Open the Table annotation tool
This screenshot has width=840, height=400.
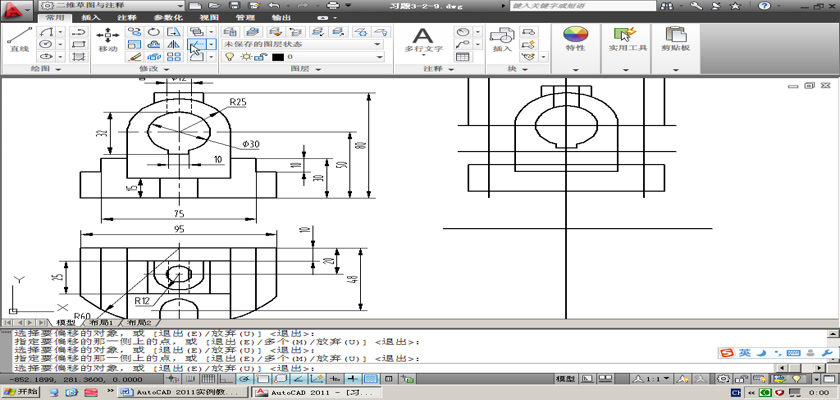pos(462,56)
